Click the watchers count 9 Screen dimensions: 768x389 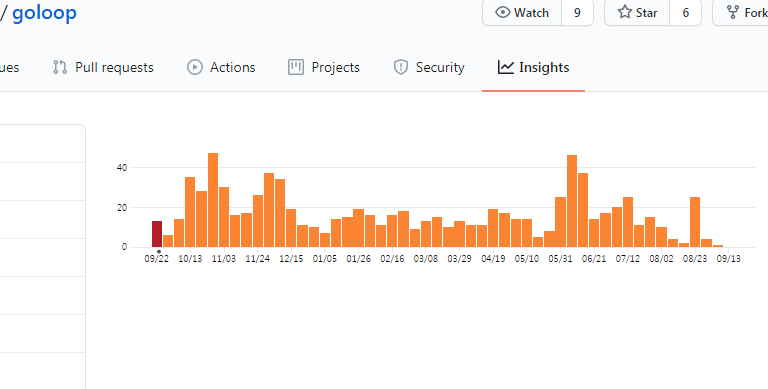coord(577,13)
